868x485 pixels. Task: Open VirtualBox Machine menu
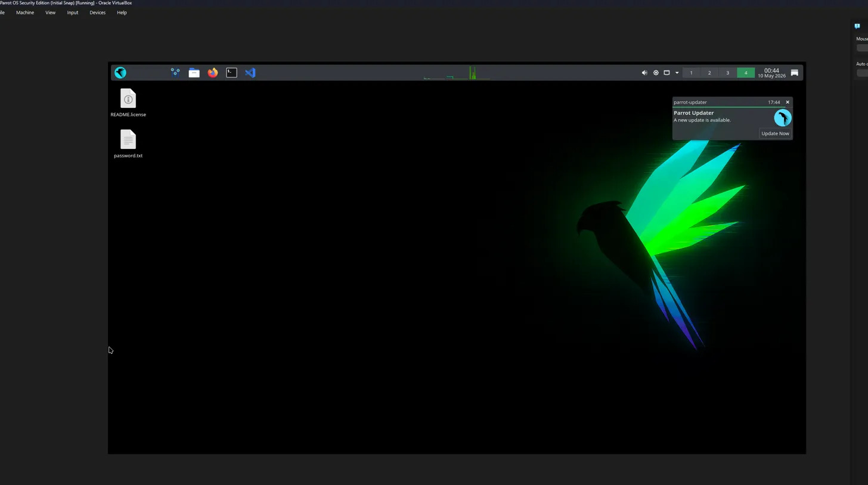tap(25, 13)
